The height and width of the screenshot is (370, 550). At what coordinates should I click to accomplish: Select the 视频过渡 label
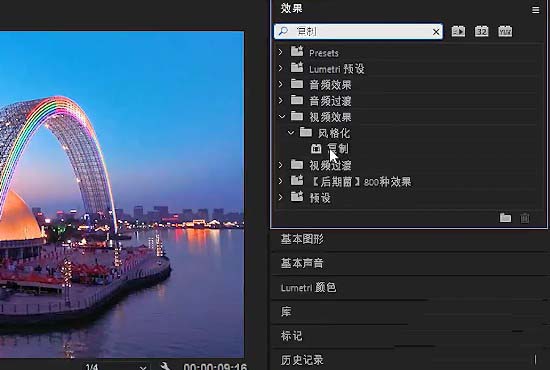[330, 166]
